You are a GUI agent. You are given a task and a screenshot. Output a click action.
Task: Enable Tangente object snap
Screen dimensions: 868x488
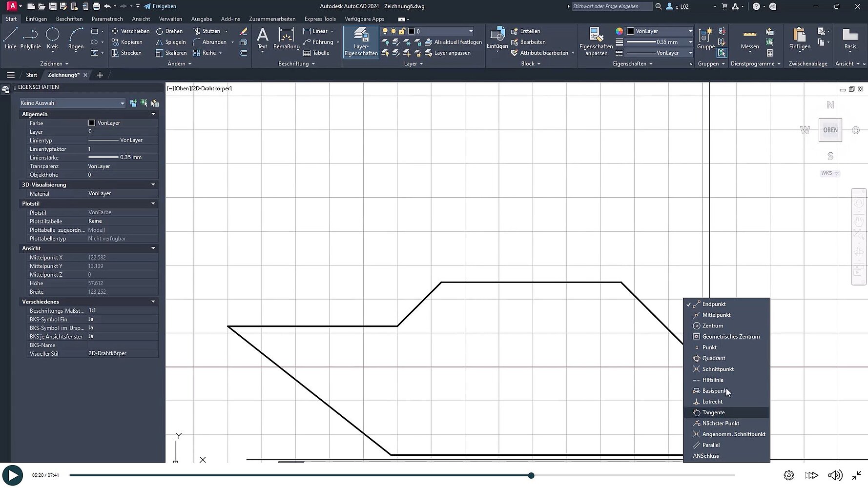713,413
